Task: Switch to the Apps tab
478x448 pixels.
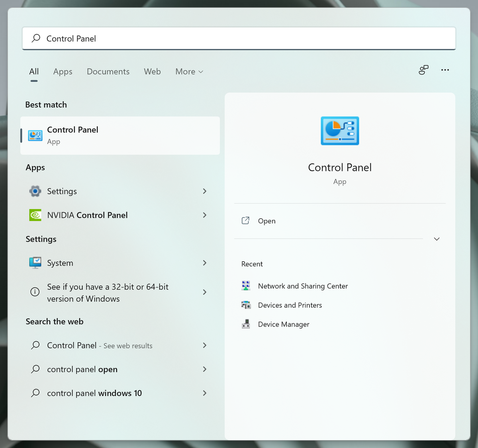Action: (x=63, y=71)
